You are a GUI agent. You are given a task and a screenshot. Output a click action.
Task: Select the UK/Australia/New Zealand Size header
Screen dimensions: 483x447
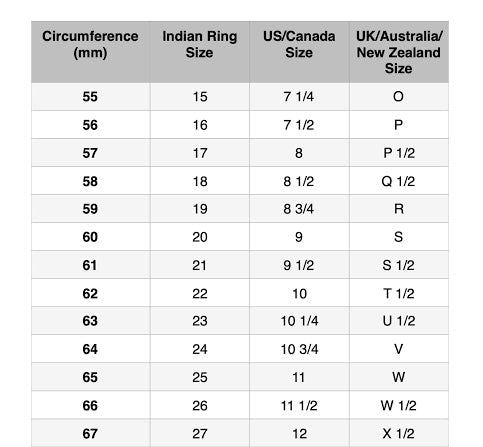pos(399,52)
